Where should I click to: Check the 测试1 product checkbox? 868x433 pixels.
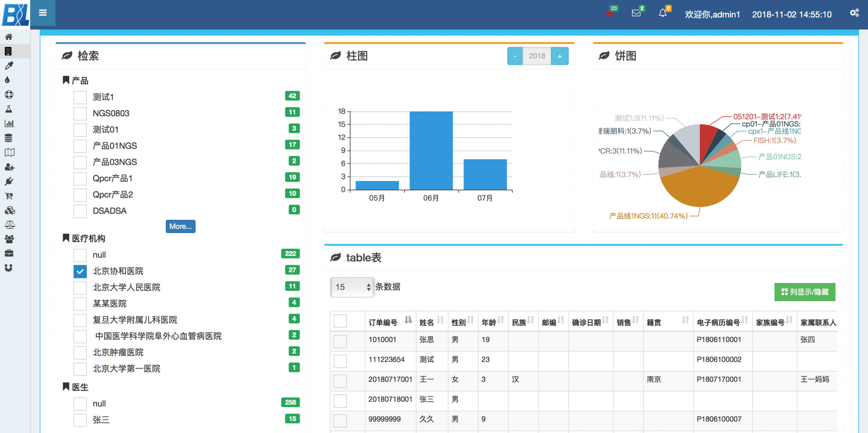[x=80, y=97]
